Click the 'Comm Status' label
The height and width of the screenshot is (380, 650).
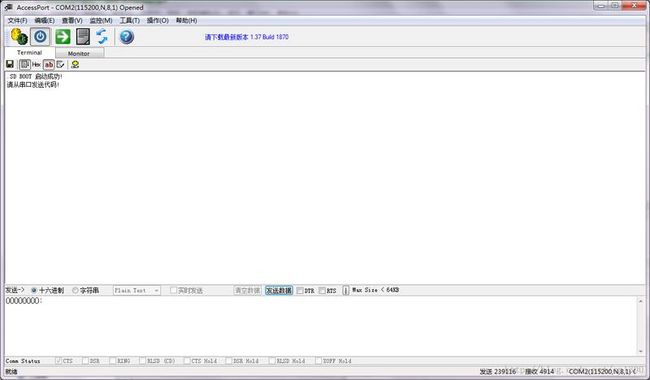coord(23,361)
